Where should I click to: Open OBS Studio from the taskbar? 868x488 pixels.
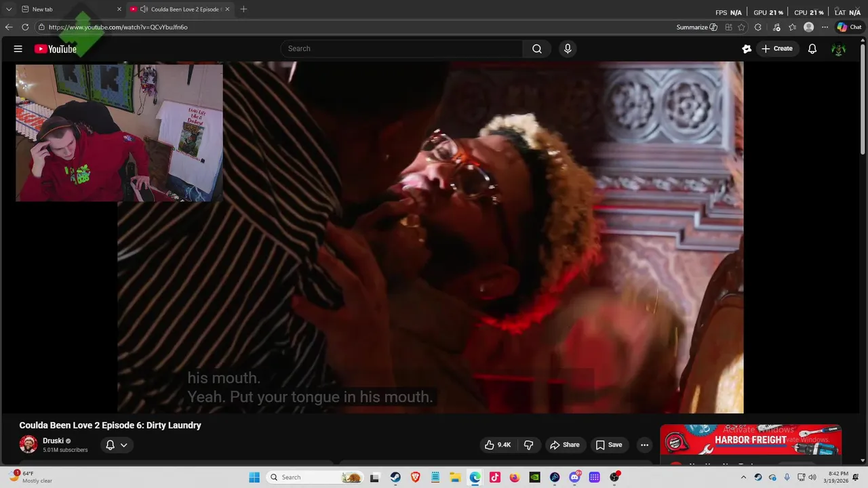[x=615, y=477]
